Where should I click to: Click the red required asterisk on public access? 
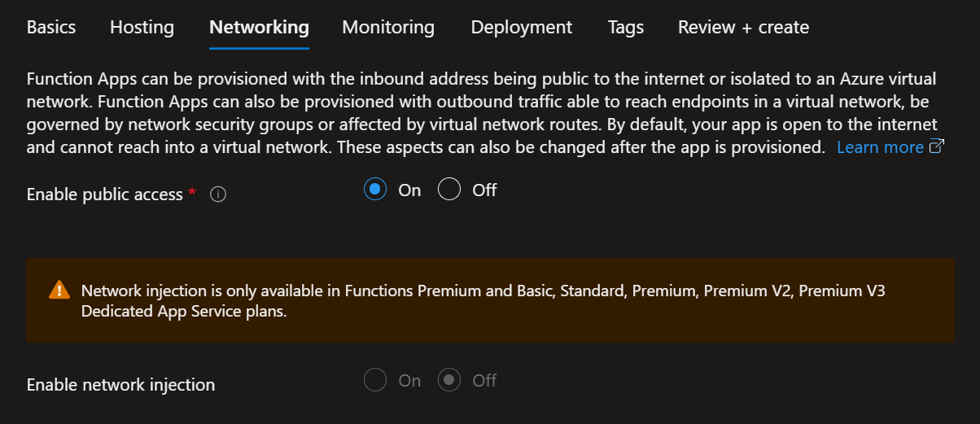pos(192,193)
